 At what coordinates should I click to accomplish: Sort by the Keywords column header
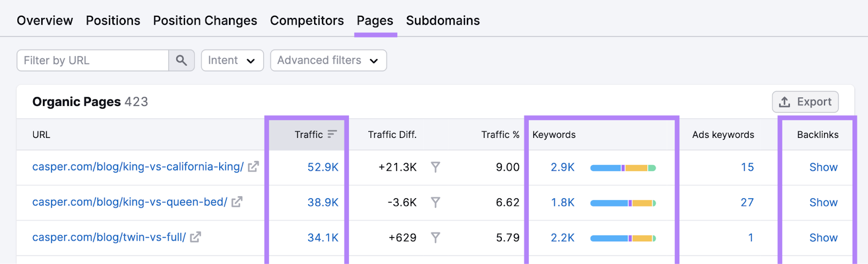(554, 135)
